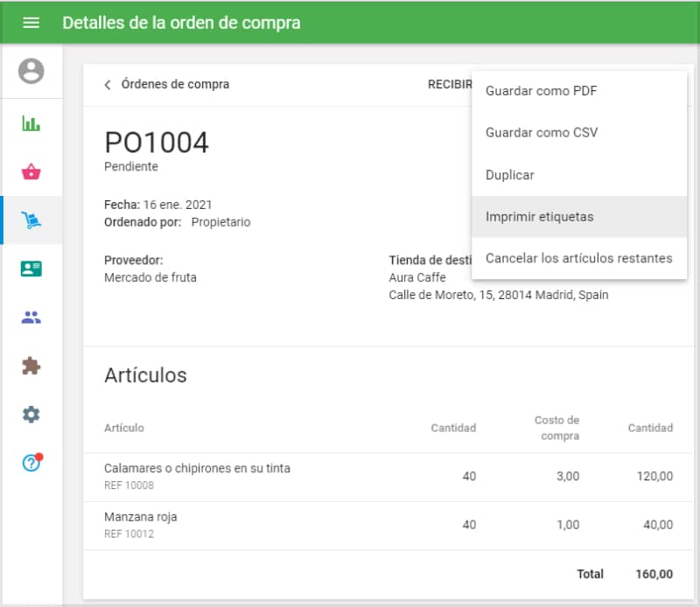This screenshot has width=700, height=607.
Task: Open the settings gear icon
Action: tap(31, 415)
